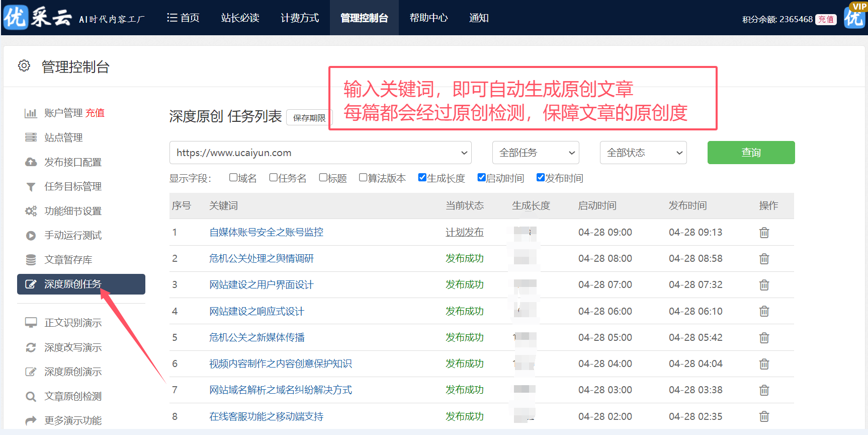Click the gears icon for 功能细节设置
The height and width of the screenshot is (435, 868).
tap(31, 211)
